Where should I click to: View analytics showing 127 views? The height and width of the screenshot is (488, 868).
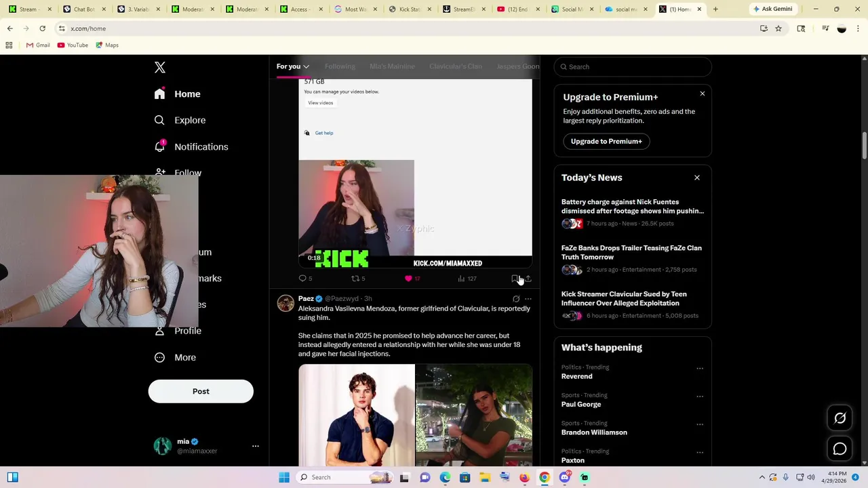pos(467,279)
